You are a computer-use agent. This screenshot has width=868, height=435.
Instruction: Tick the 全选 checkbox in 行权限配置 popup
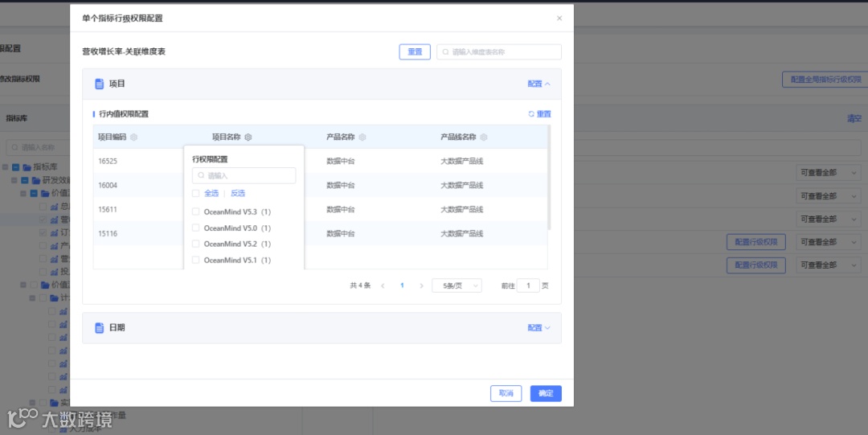[195, 194]
